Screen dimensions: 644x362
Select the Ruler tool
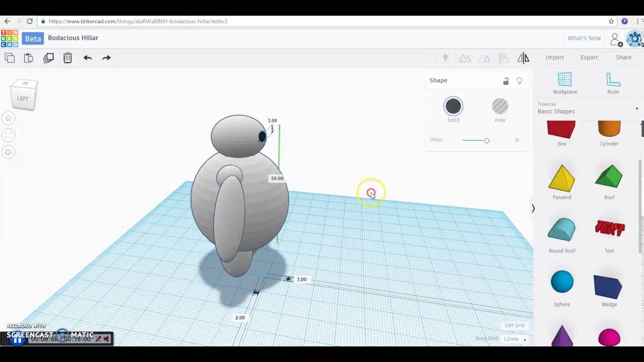coord(613,83)
